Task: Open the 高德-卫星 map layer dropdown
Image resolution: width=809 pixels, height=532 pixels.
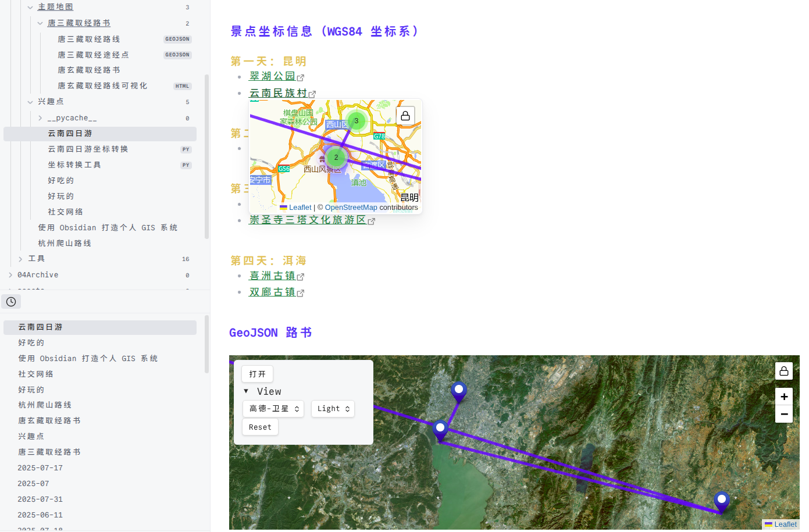Action: point(273,409)
